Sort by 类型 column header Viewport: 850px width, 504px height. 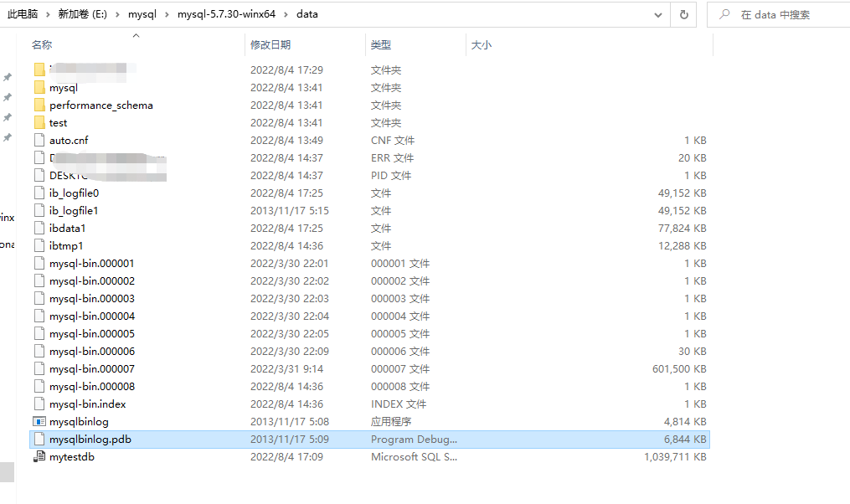click(381, 45)
